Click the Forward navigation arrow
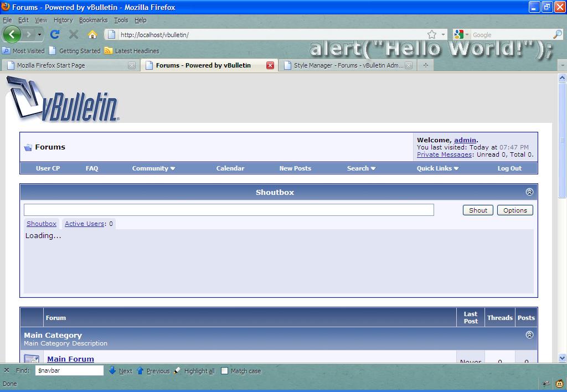Viewport: 567px width, 392px height. click(x=29, y=35)
